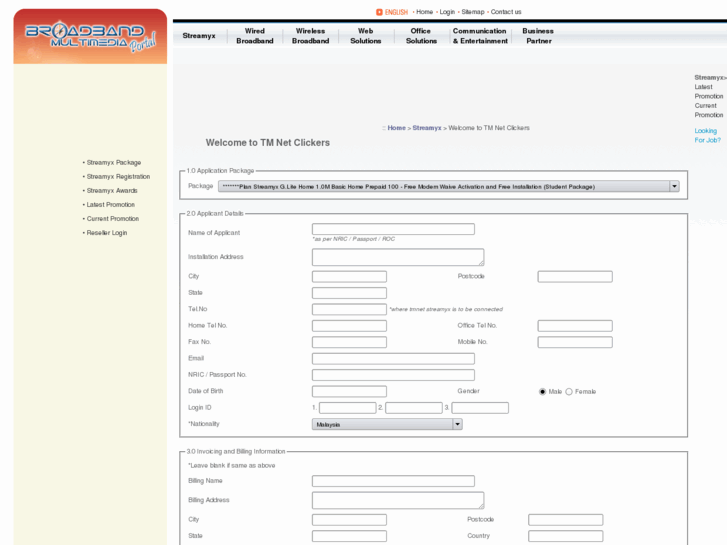Click the ENGLISH language icon
Screen dimensions: 727x545
click(379, 12)
